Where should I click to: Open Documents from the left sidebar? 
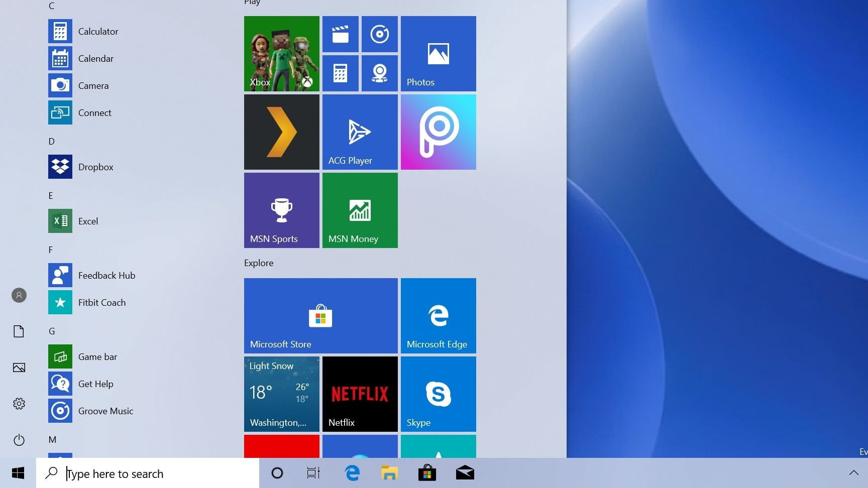pyautogui.click(x=19, y=331)
